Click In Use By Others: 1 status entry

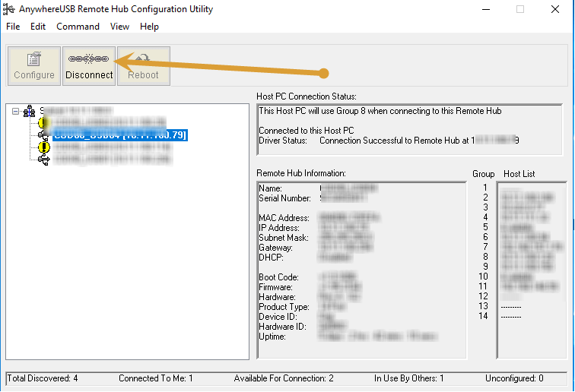pos(409,378)
